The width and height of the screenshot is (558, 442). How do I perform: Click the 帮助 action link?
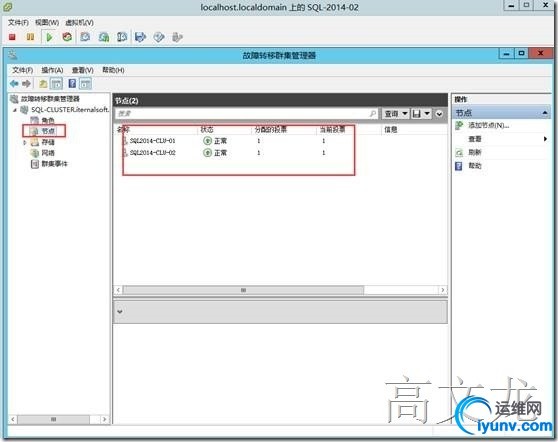(x=475, y=166)
